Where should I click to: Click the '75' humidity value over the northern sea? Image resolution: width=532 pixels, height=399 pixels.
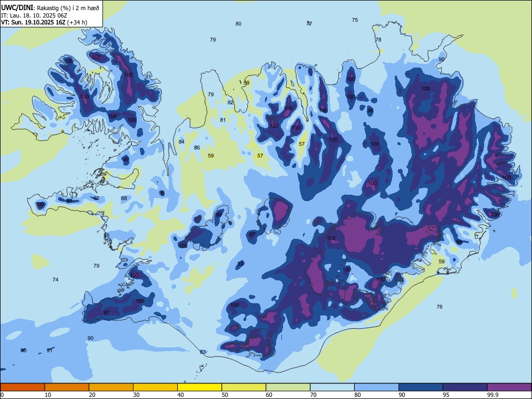pos(355,20)
